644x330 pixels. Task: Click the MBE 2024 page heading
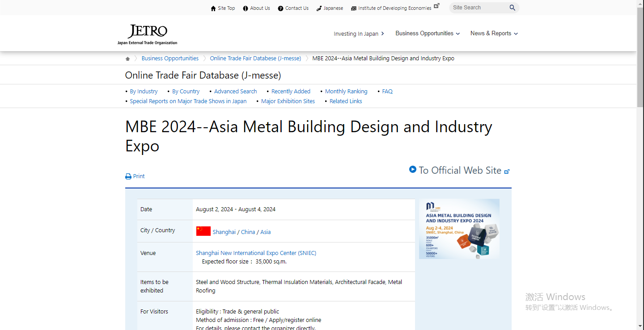coord(309,136)
